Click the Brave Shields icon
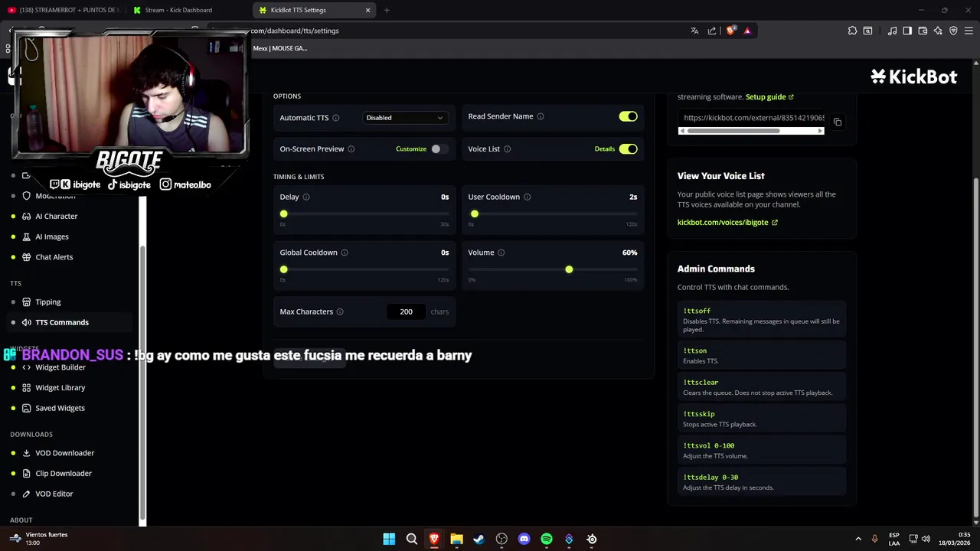The image size is (980, 551). click(731, 31)
